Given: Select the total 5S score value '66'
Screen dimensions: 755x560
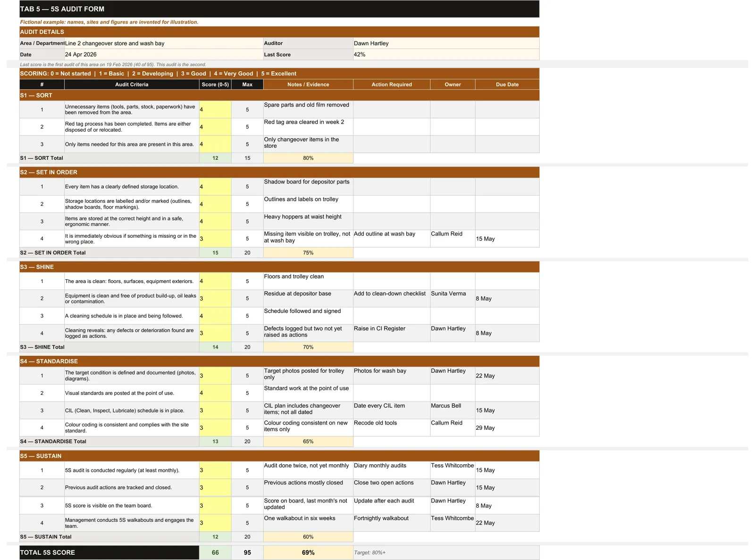Looking at the screenshot, I should (215, 552).
